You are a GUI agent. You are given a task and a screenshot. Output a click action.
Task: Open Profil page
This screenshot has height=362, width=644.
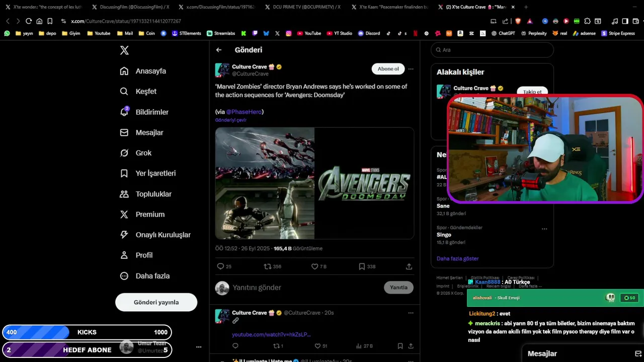pyautogui.click(x=136, y=255)
